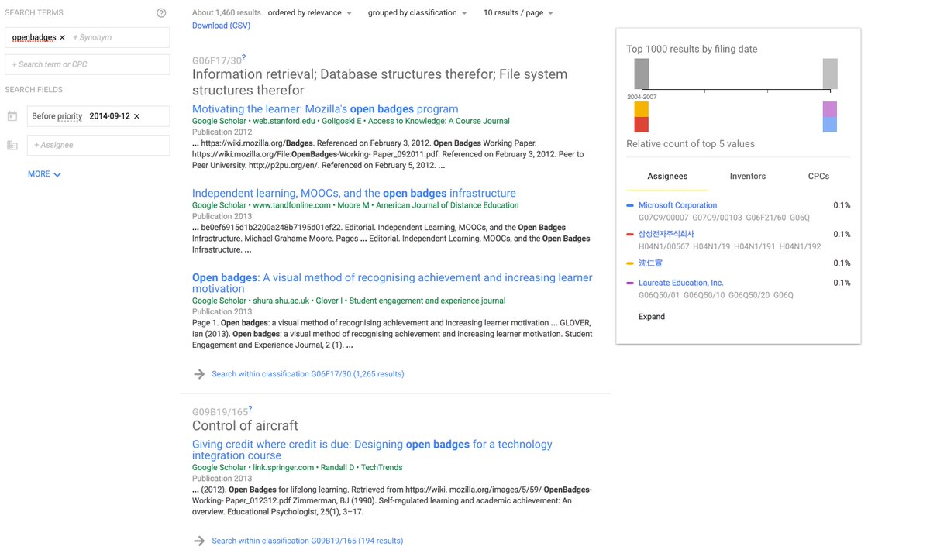Click CPC code H04N1/00567

[664, 246]
